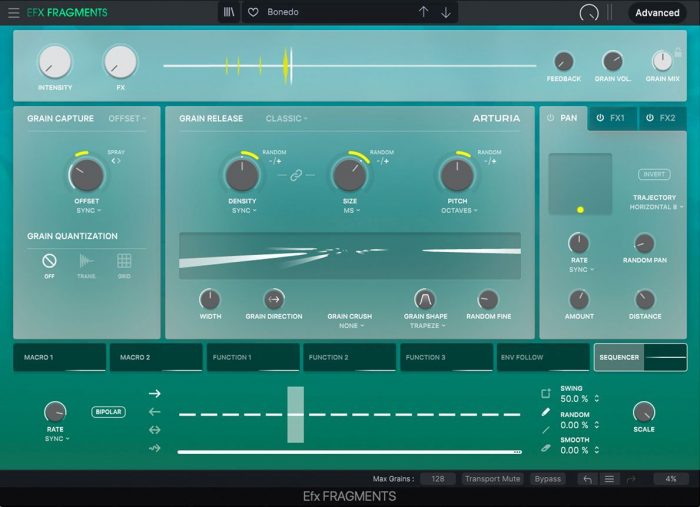The height and width of the screenshot is (507, 700).
Task: Click the sequencer copy/resize icon above pencil
Action: point(546,394)
